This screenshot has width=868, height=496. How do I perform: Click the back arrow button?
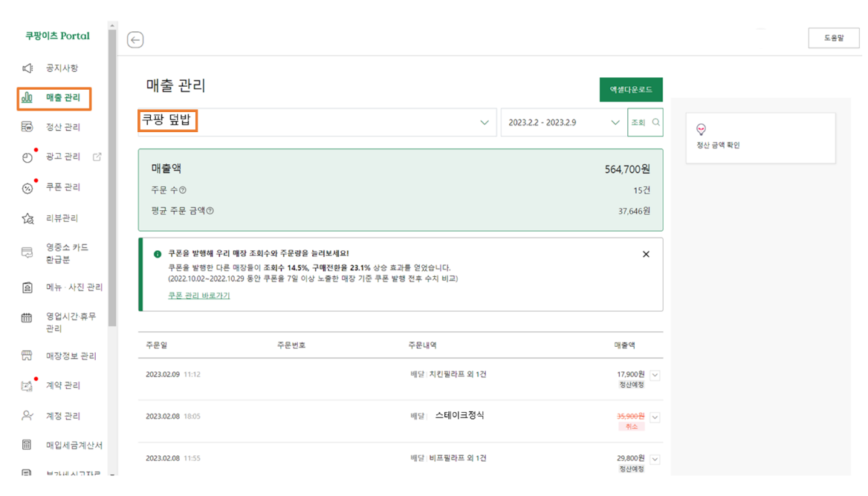click(135, 40)
